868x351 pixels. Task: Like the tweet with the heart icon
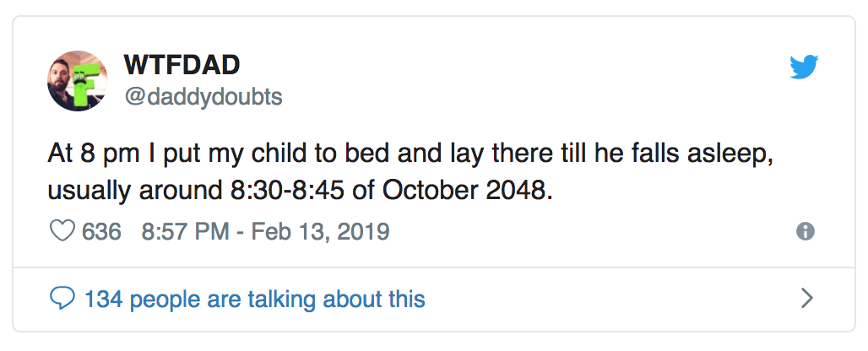(x=62, y=231)
